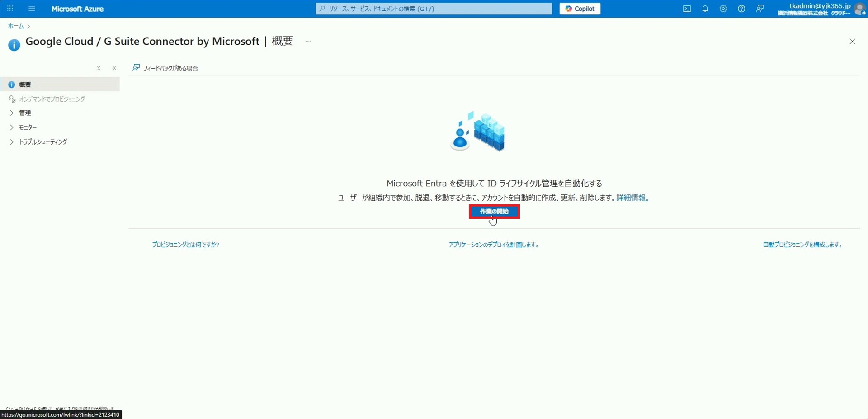The image size is (868, 419).
Task: Click the 作業の開始 button
Action: pos(494,212)
